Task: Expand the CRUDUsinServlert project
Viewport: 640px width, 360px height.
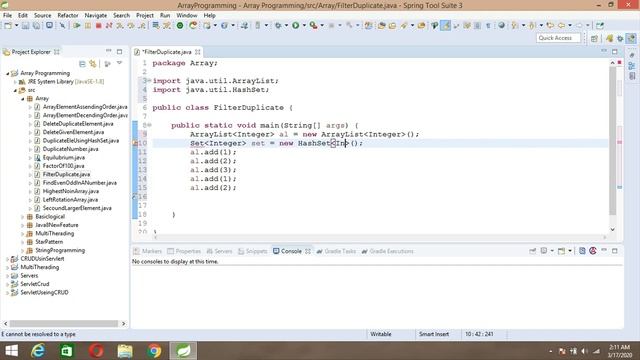Action: coord(7,259)
